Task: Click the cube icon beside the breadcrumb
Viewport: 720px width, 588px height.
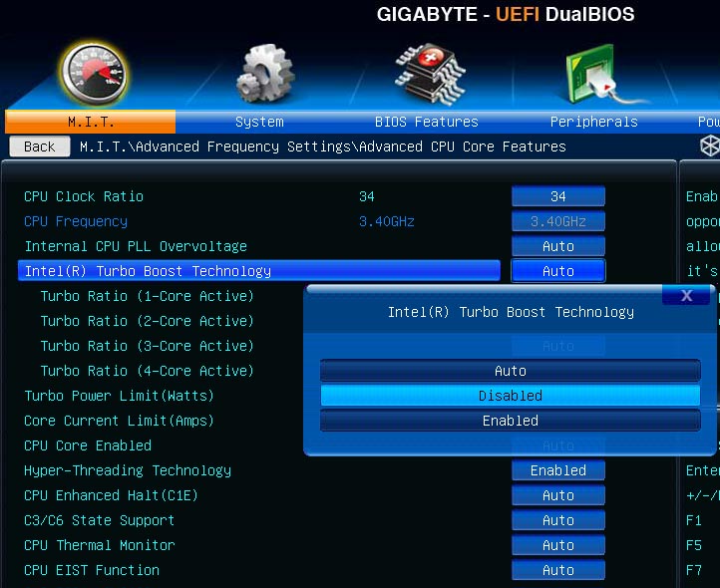Action: click(710, 147)
